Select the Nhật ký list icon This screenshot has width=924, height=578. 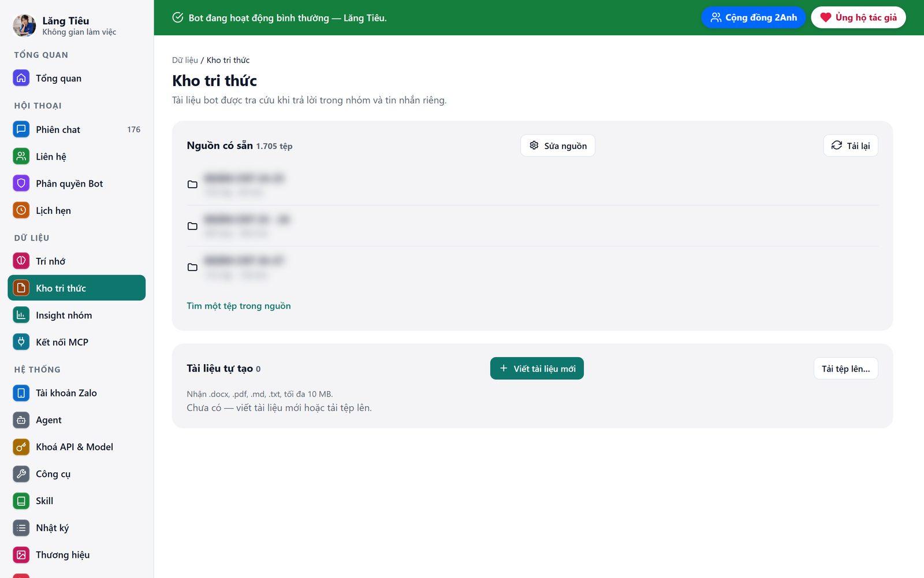(21, 528)
